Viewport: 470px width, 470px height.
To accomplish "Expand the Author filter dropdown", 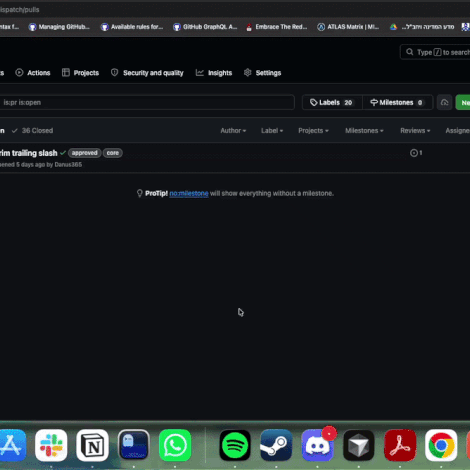I will click(233, 131).
